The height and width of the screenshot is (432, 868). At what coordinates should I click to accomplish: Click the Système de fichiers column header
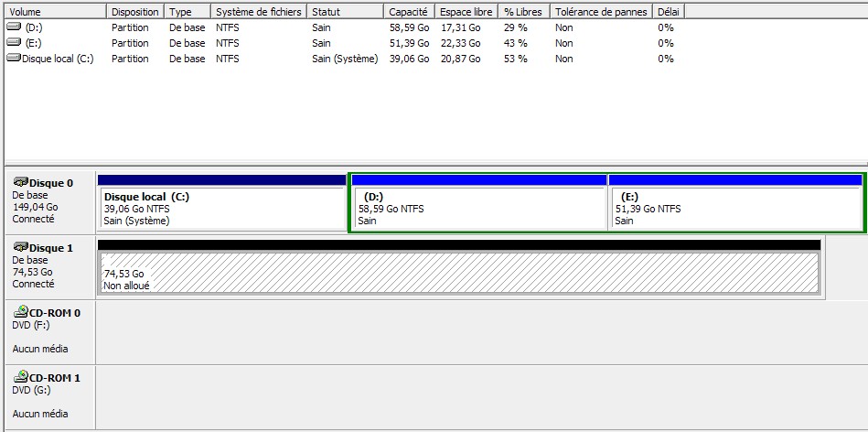click(258, 12)
